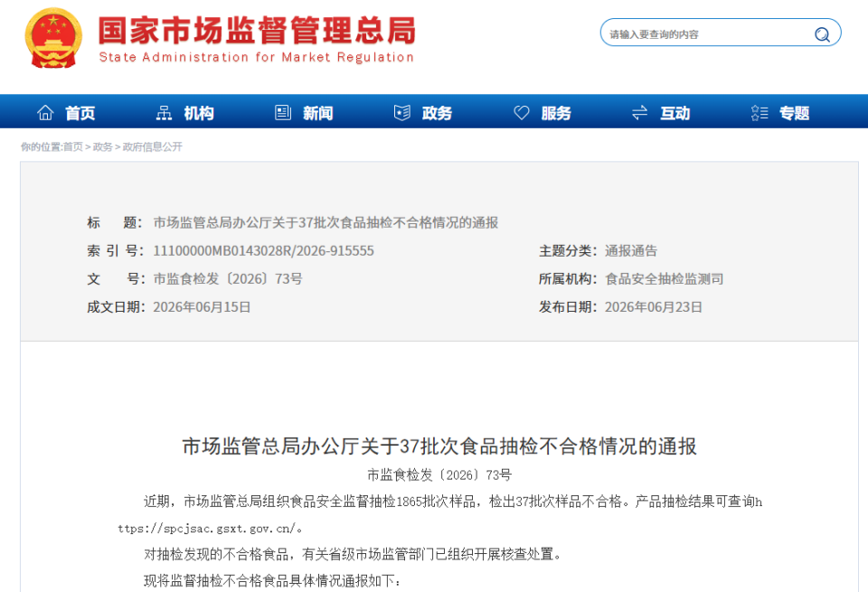Screen dimensions: 868x592
Task: Open the 专题 menu item
Action: [x=795, y=113]
